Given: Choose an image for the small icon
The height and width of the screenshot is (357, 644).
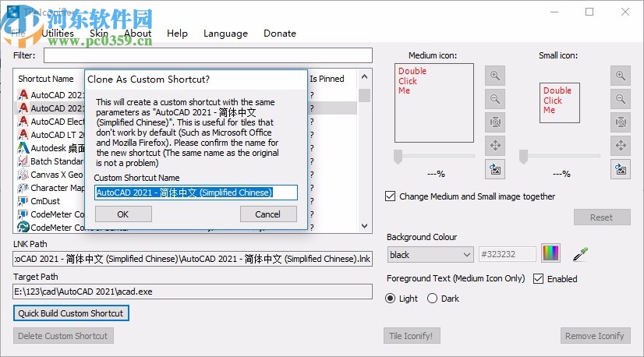Looking at the screenshot, I should click(x=620, y=169).
